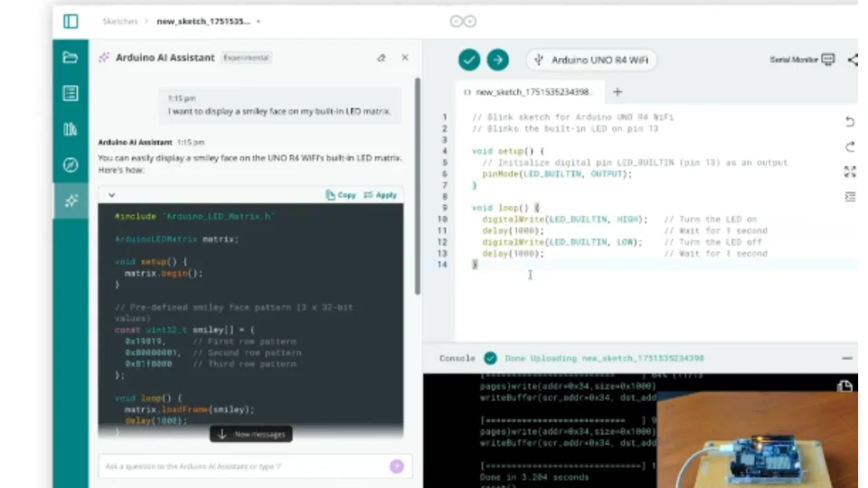Click the Done Uploading status checkmark icon
This screenshot has height=488, width=868.
click(490, 358)
